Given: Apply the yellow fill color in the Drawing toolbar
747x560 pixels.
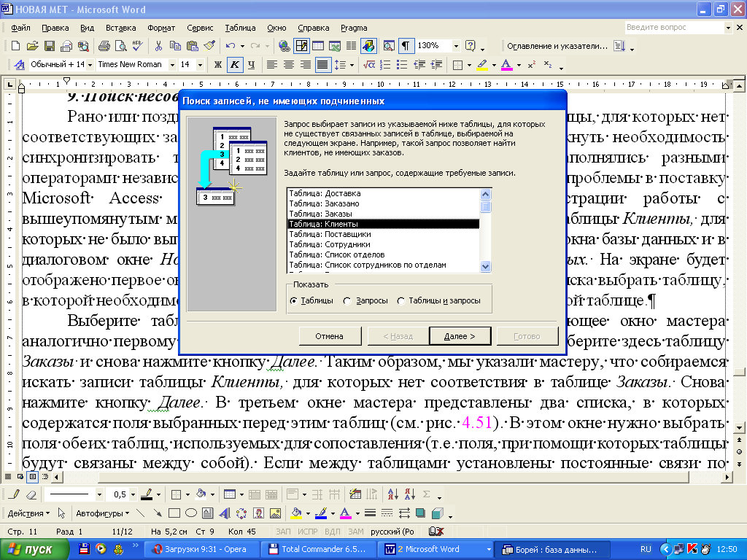Looking at the screenshot, I should [296, 513].
